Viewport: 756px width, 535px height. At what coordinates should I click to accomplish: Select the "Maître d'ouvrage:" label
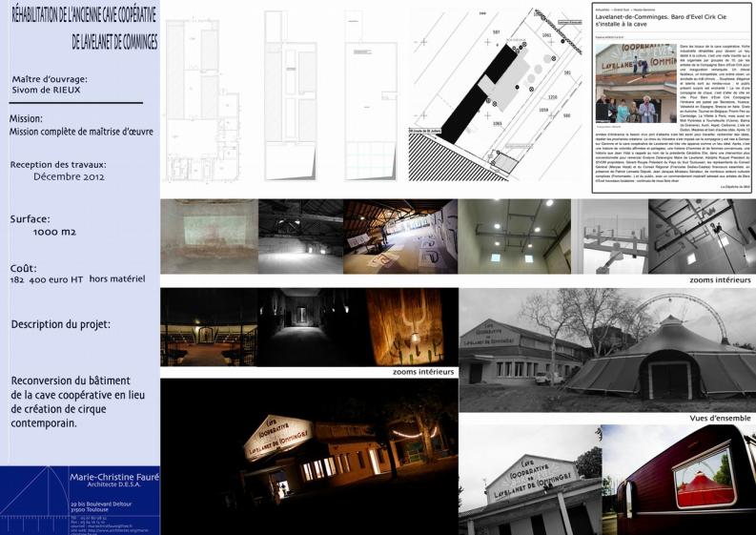point(50,78)
